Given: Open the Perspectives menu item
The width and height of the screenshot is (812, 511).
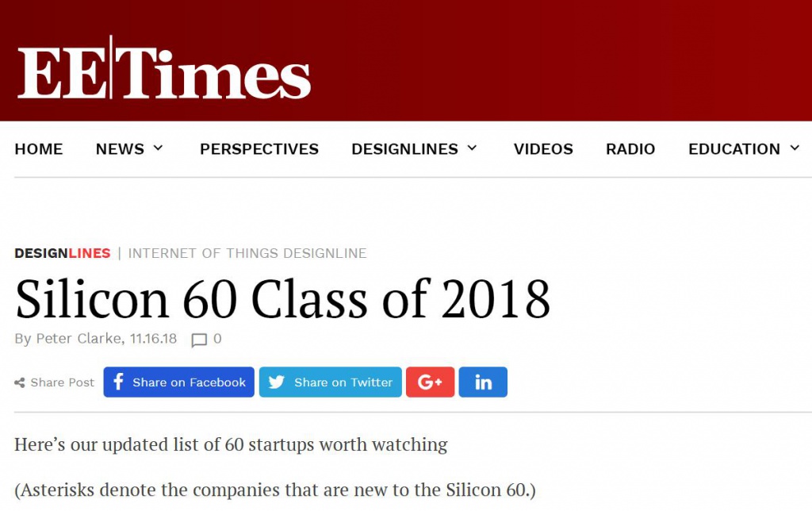Looking at the screenshot, I should click(259, 149).
